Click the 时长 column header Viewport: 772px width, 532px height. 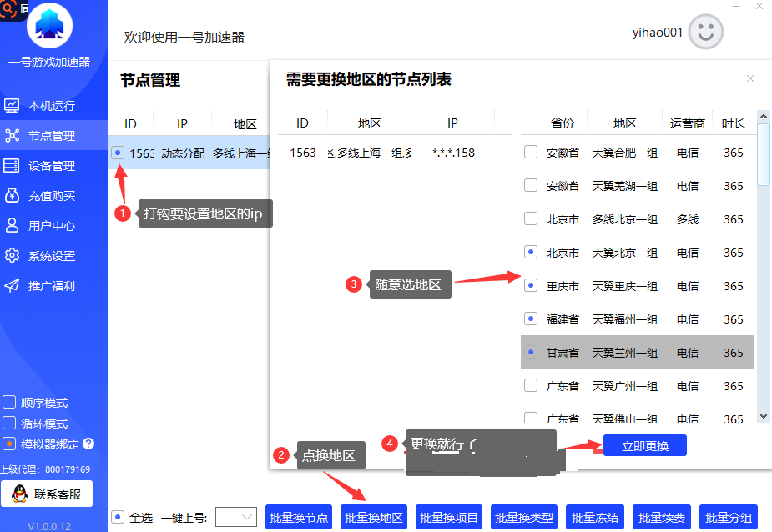point(733,123)
